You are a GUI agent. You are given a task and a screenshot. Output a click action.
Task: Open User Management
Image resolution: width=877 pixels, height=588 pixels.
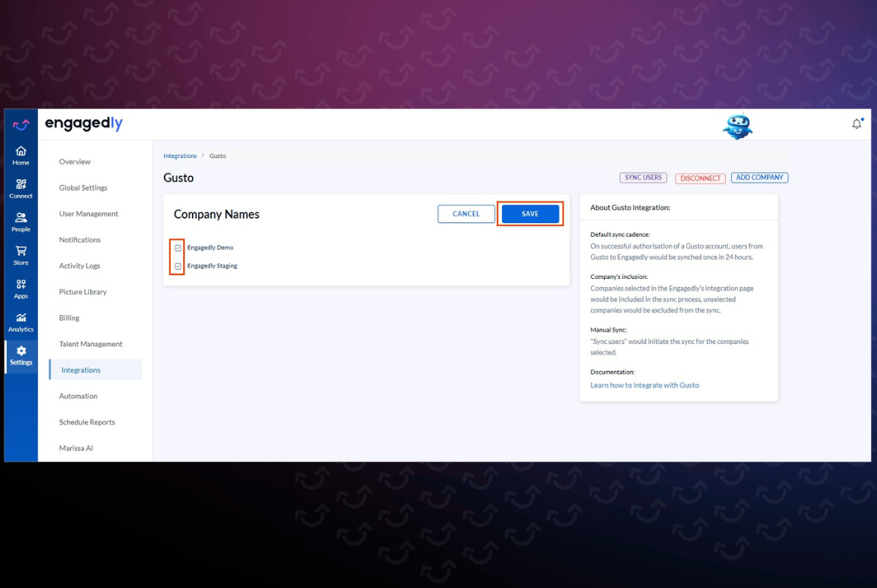coord(88,214)
